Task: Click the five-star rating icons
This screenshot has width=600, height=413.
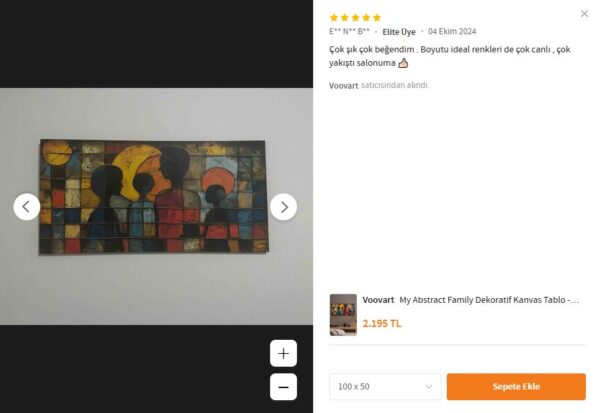Action: (355, 18)
